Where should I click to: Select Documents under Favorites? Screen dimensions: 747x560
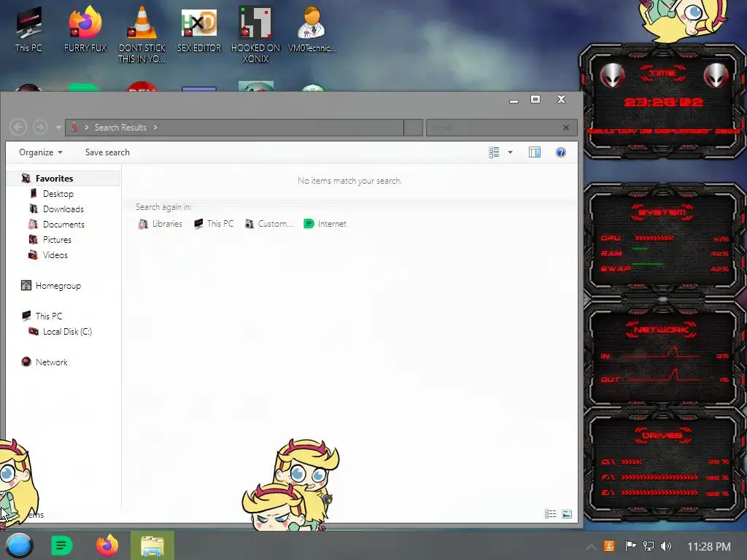[x=63, y=225]
